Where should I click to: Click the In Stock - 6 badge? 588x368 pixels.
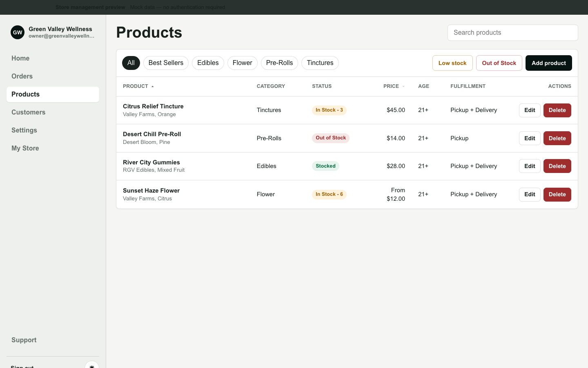(329, 194)
